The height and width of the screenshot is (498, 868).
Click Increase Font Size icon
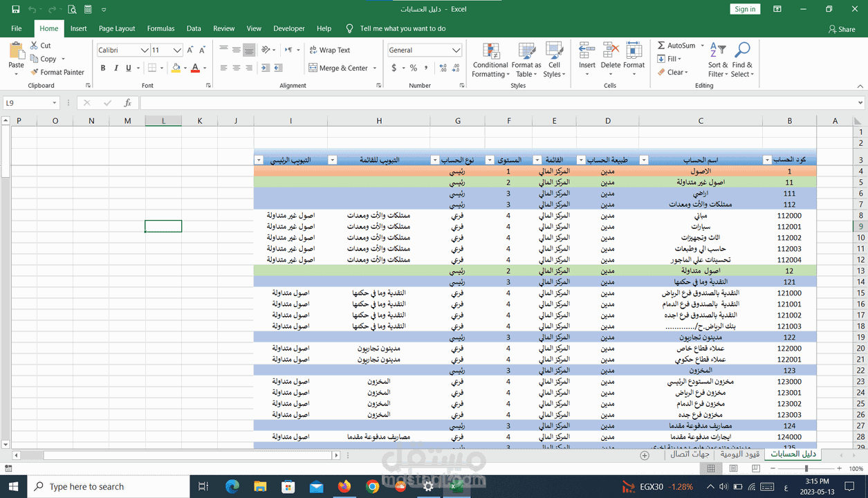tap(190, 50)
